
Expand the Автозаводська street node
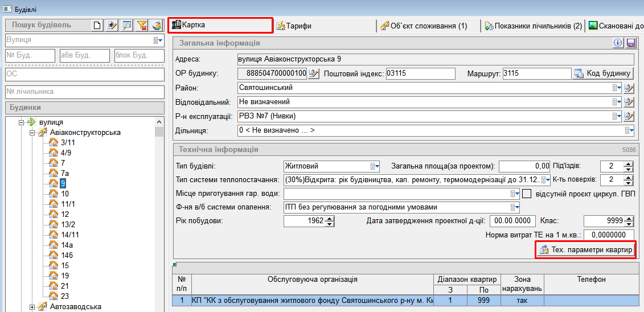point(33,307)
